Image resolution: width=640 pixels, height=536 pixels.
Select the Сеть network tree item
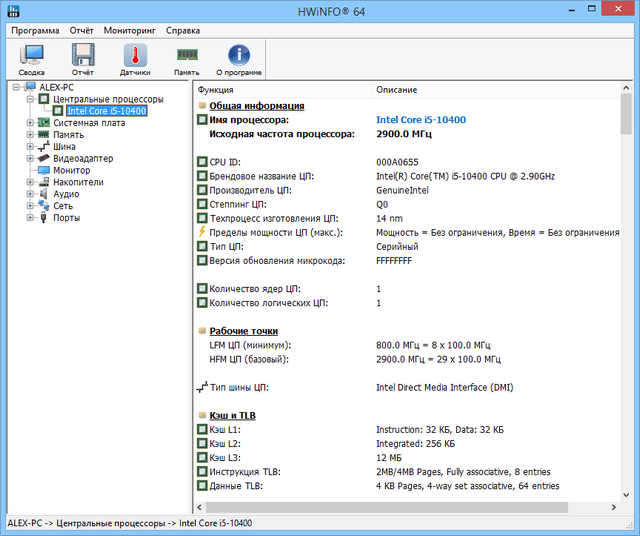[x=63, y=206]
